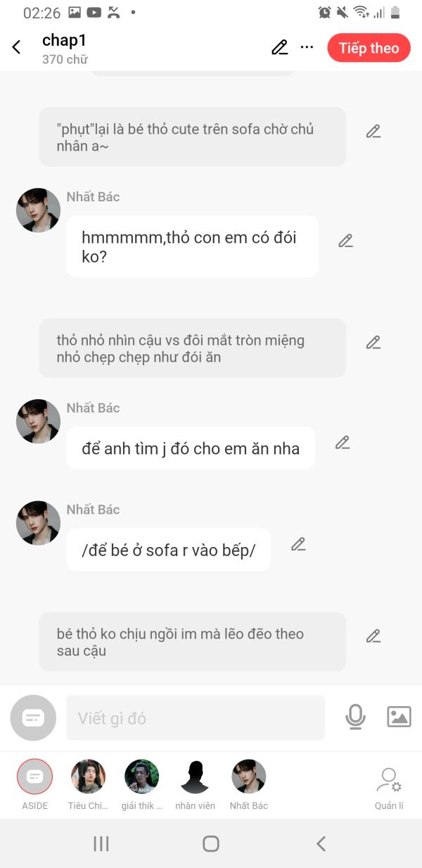Screen dimensions: 422x868
Task: Tap Nhất Bác avatar on first message
Action: click(38, 210)
